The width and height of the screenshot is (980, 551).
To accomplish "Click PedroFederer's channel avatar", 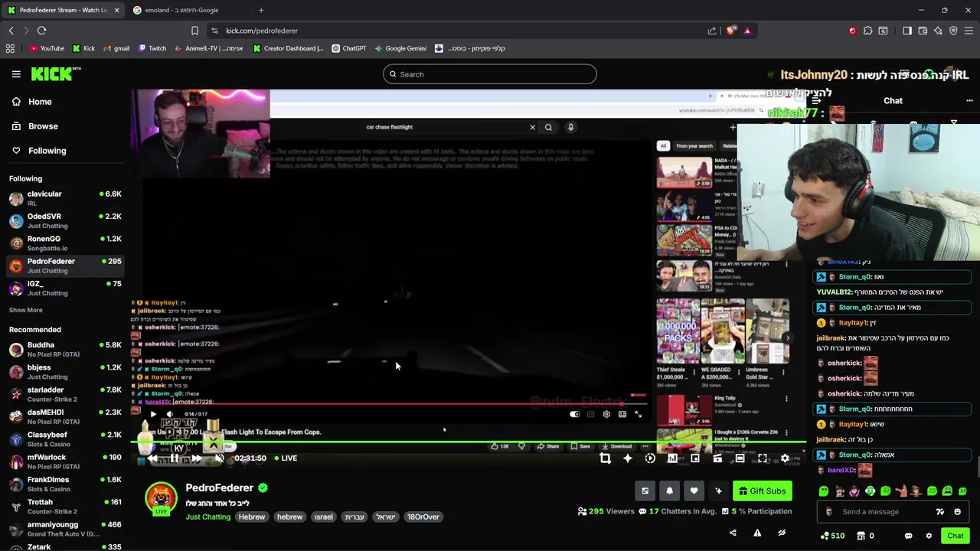I will pyautogui.click(x=161, y=498).
